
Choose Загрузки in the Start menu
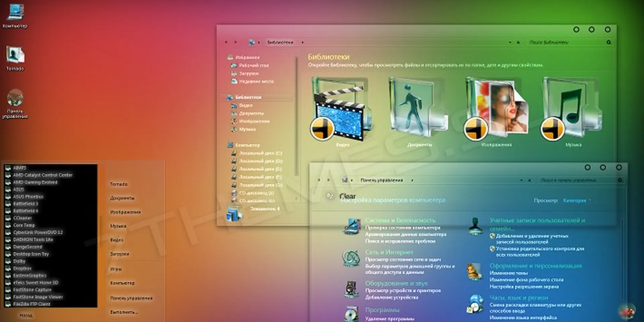119,254
